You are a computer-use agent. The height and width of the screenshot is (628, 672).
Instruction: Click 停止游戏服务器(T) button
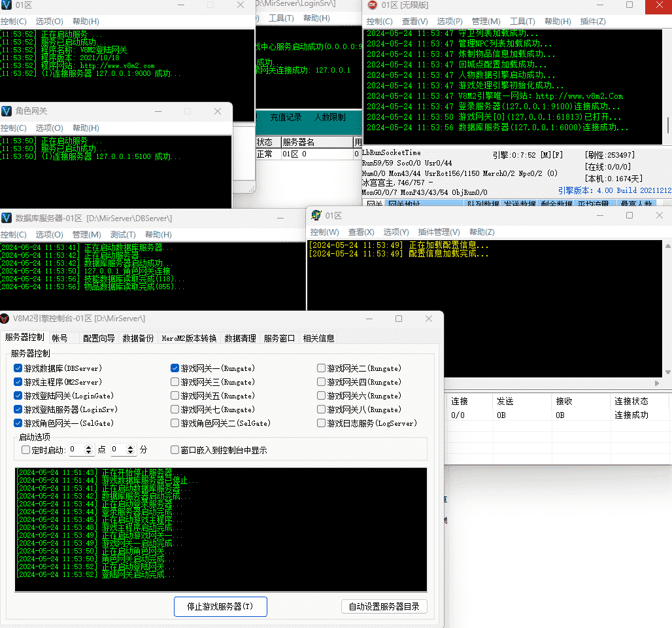pos(220,606)
